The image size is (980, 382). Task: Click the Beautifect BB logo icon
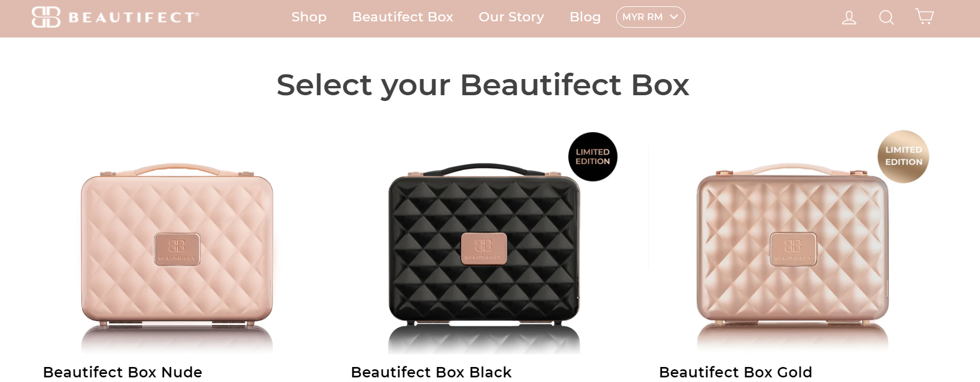[x=46, y=17]
